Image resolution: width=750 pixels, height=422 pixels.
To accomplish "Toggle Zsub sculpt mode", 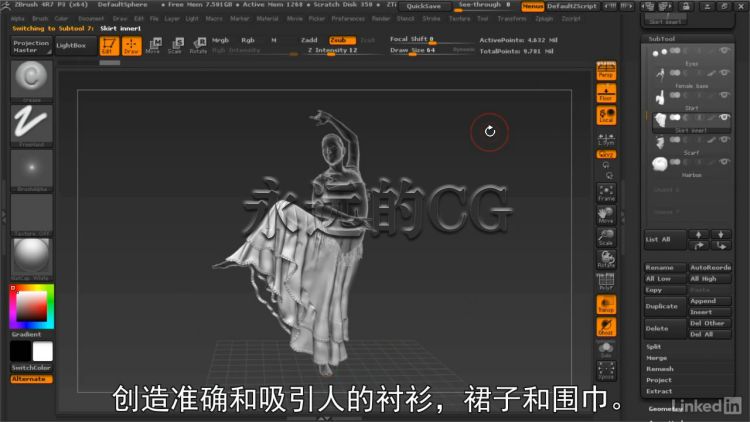I will coord(342,40).
